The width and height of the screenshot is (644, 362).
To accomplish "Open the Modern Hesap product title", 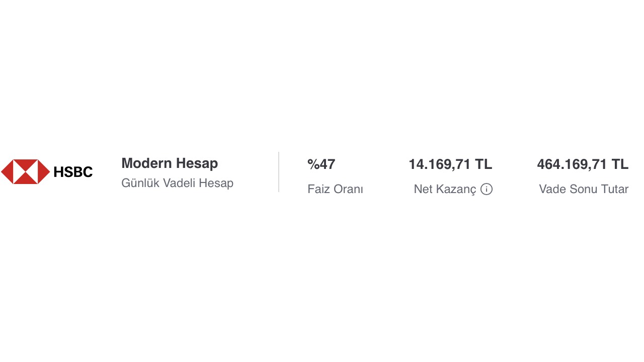I will [170, 163].
